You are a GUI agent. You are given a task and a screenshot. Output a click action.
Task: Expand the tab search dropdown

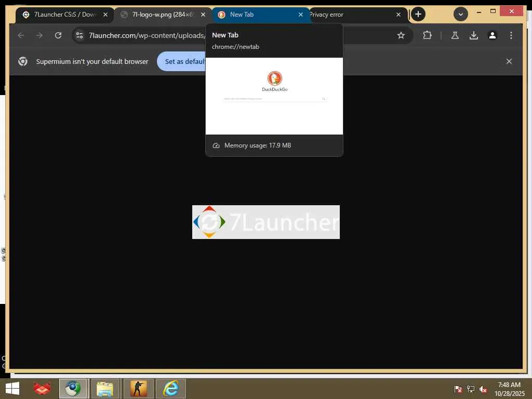point(460,14)
